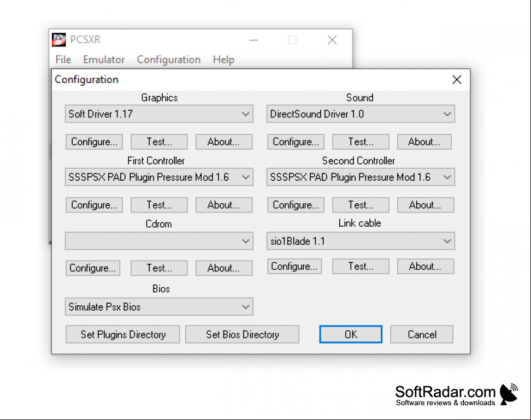Click Set Plugins Directory button
The height and width of the screenshot is (420, 531).
point(123,334)
